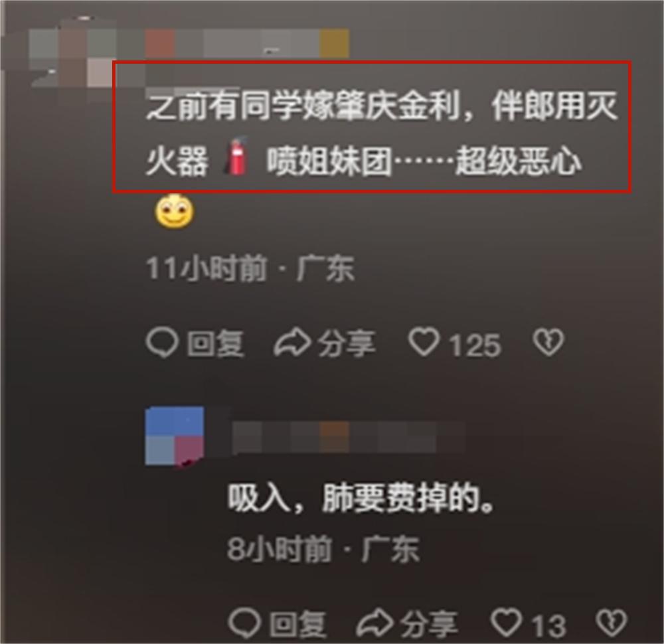The height and width of the screenshot is (644, 664).
Task: Tap broken heart icon on the reply comment
Action: pyautogui.click(x=612, y=623)
